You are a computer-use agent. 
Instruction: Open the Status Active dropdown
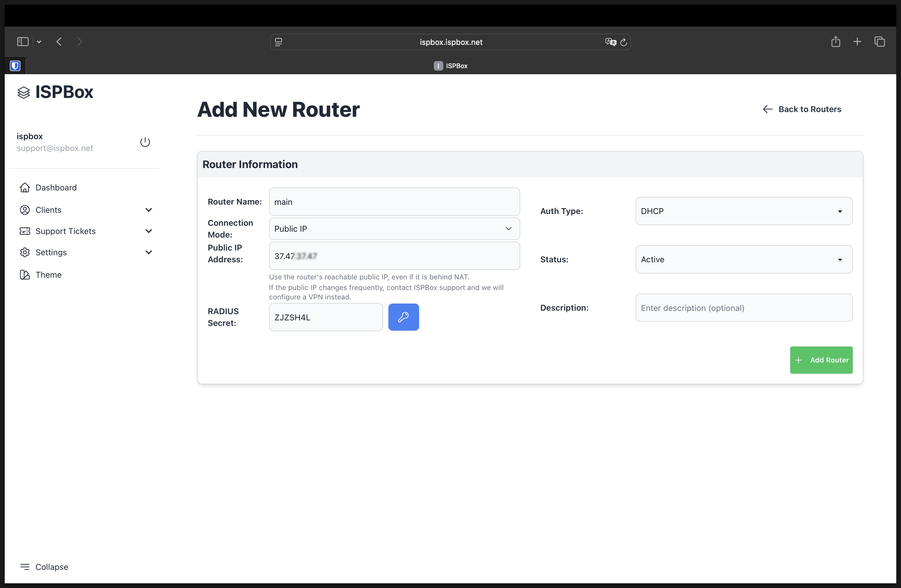[743, 259]
